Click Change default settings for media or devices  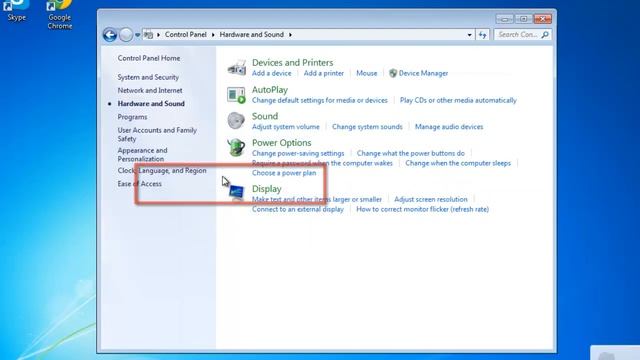pos(320,100)
